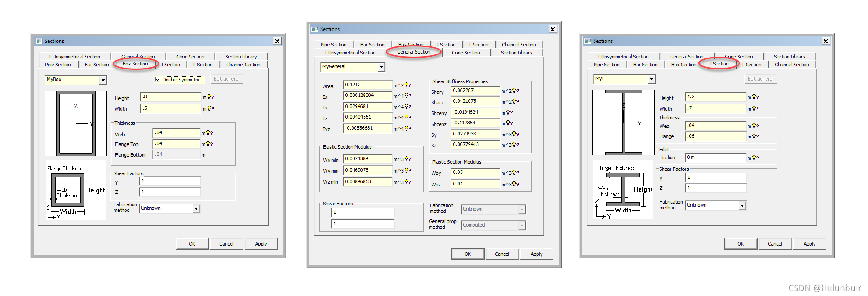Click Edit general button in Box Section window
Screen dimensions: 868x296
click(x=227, y=79)
